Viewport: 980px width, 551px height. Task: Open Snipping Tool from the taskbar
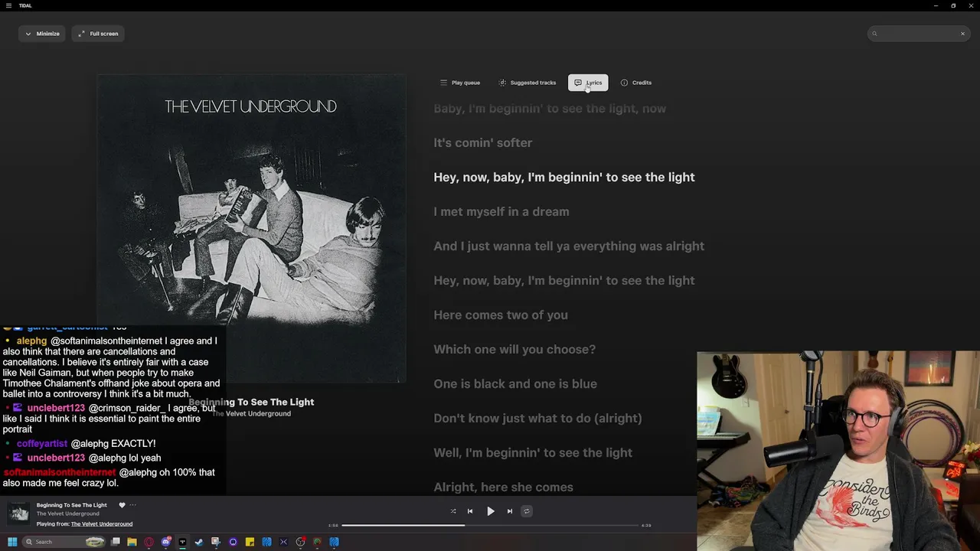click(216, 542)
